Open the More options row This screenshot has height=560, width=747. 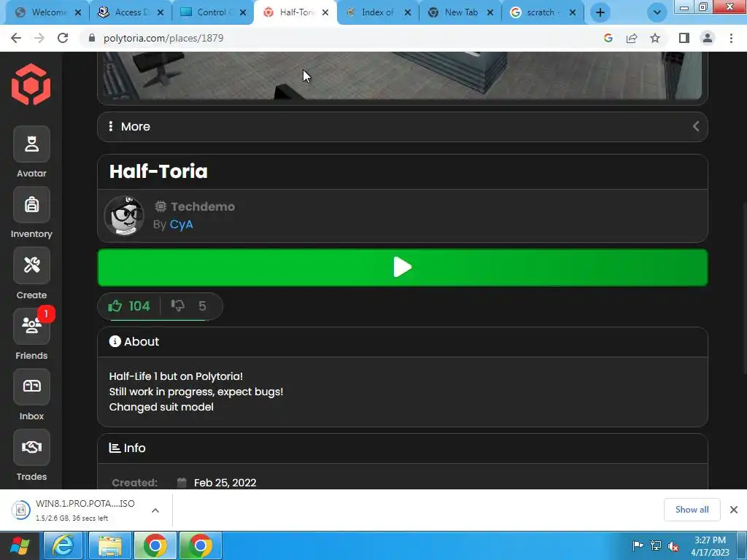click(x=403, y=127)
